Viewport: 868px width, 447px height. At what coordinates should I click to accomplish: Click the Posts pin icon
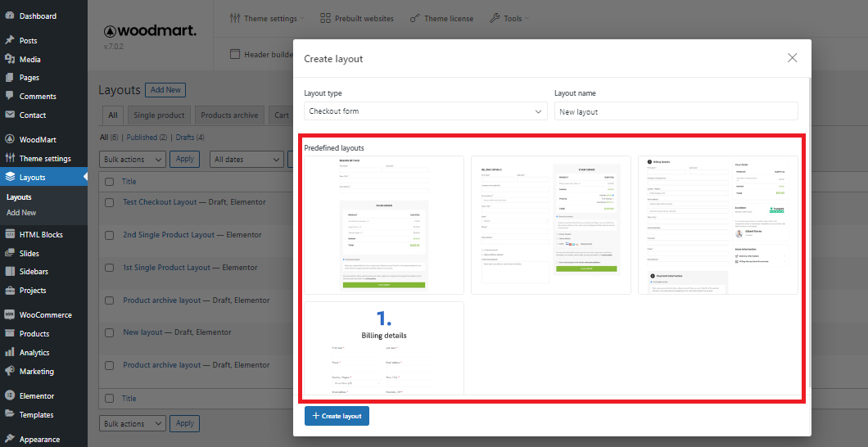click(9, 40)
